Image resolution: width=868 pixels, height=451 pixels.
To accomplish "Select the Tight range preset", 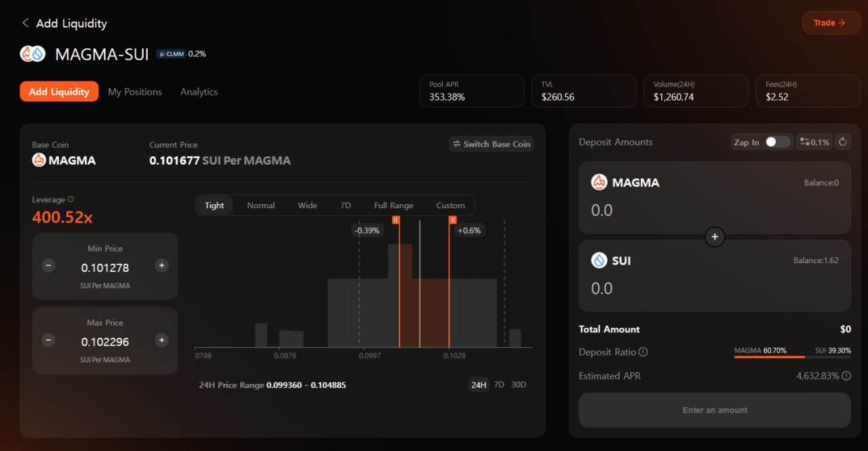I will (214, 205).
